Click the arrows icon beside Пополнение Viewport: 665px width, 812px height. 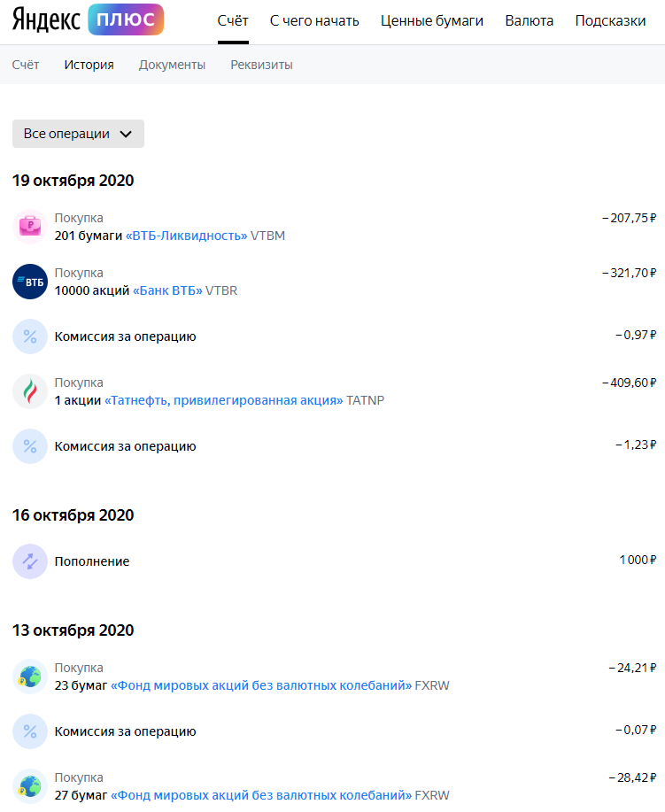click(30, 561)
